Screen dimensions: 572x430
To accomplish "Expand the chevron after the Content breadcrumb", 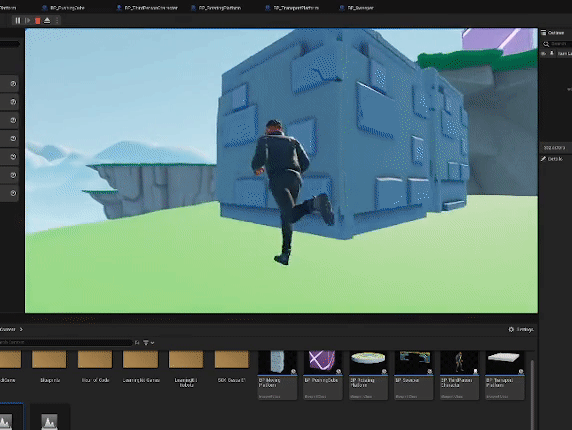I will (21, 329).
